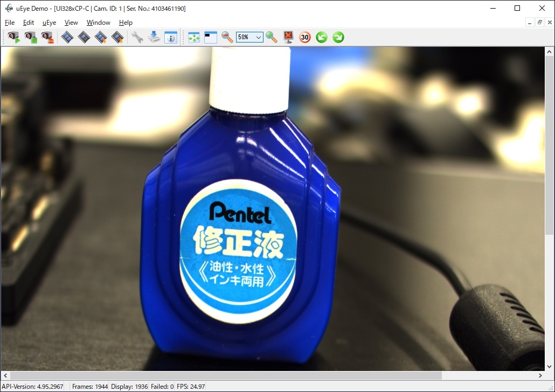The height and width of the screenshot is (392, 555).
Task: Click the uEye application title bar icon
Action: tap(9, 8)
